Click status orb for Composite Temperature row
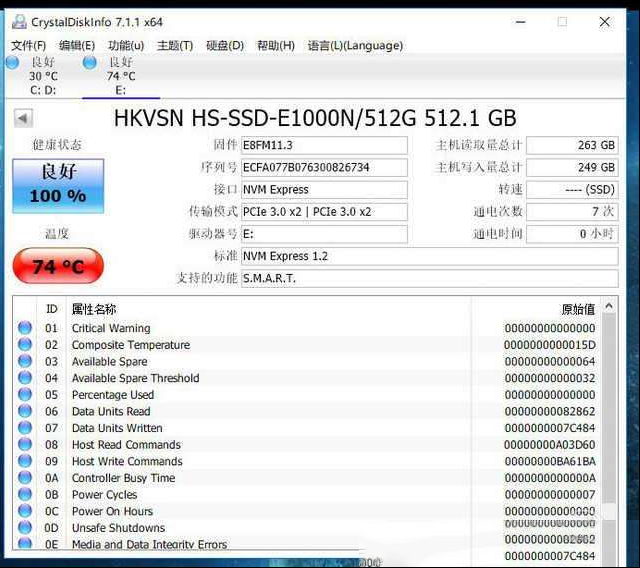Screen dimensions: 640x568 pos(25,344)
